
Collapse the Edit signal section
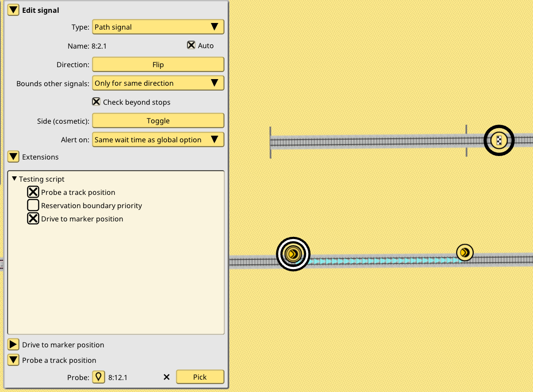pyautogui.click(x=14, y=10)
